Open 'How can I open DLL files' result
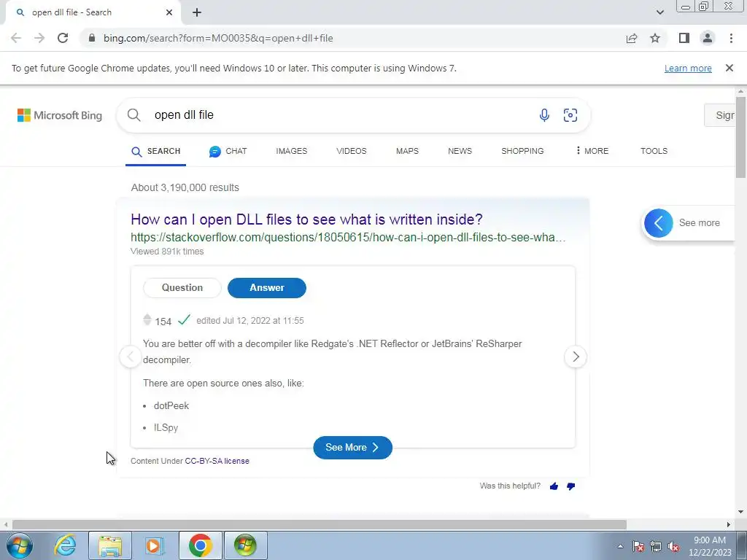 coord(306,219)
